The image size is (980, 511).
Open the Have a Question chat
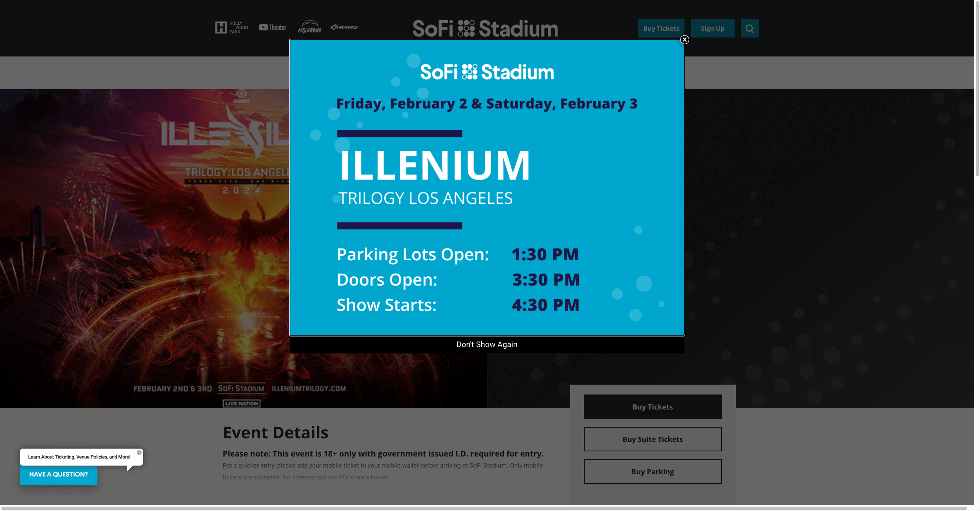[58, 474]
